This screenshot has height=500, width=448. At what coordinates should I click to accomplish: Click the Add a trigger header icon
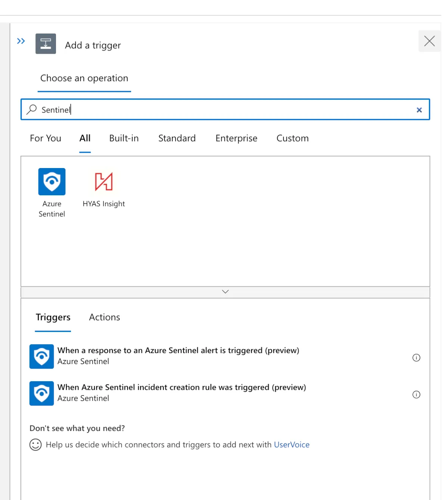pyautogui.click(x=46, y=44)
